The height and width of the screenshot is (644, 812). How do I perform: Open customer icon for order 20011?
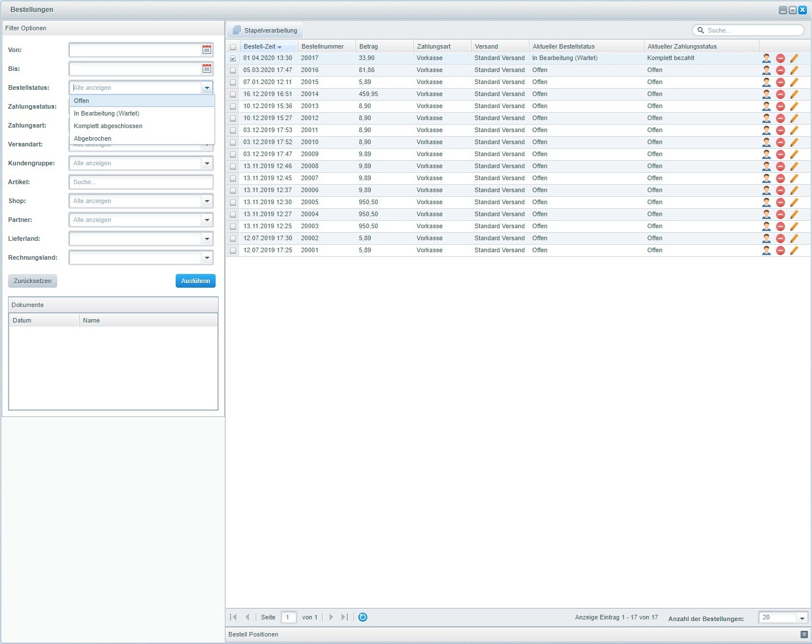(766, 130)
